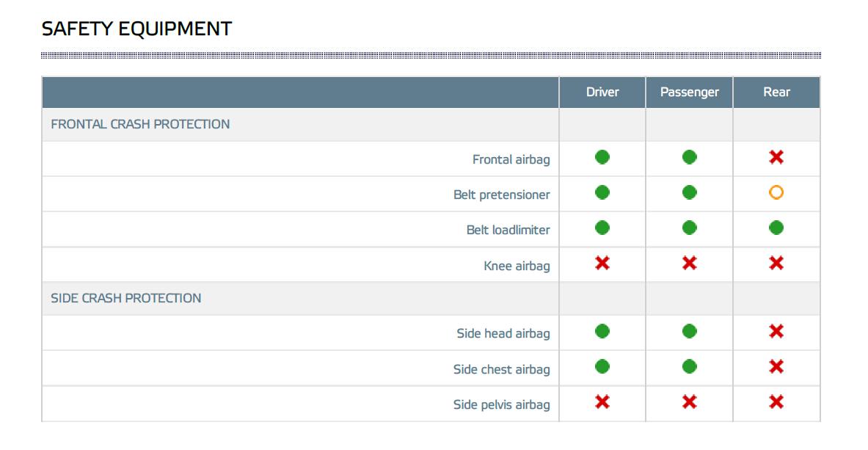
Task: Select the Driver column header
Action: [x=602, y=92]
